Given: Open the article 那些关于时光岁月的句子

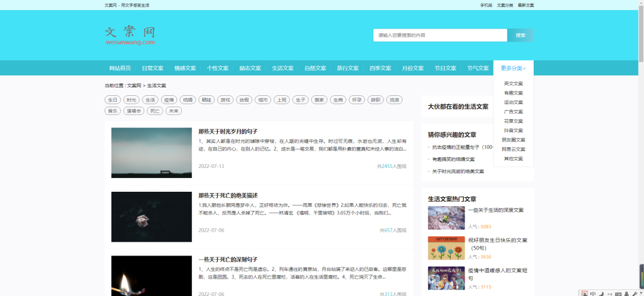Looking at the screenshot, I should click(x=228, y=132).
